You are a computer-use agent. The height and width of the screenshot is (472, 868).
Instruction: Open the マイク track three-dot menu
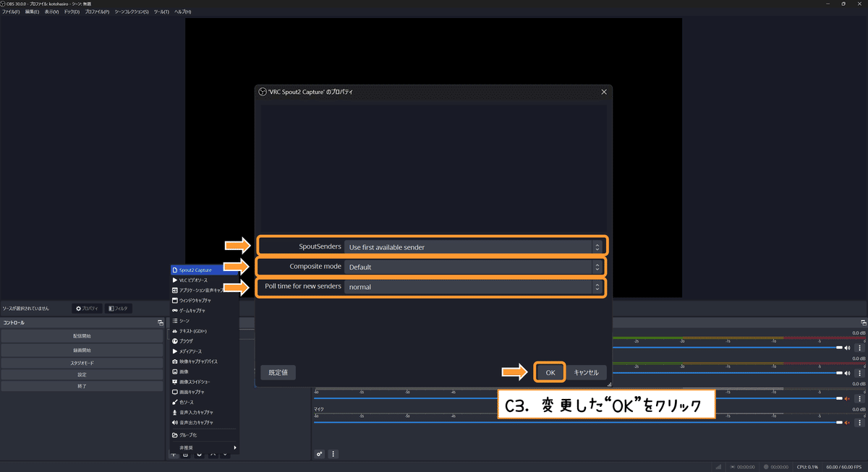tap(859, 422)
